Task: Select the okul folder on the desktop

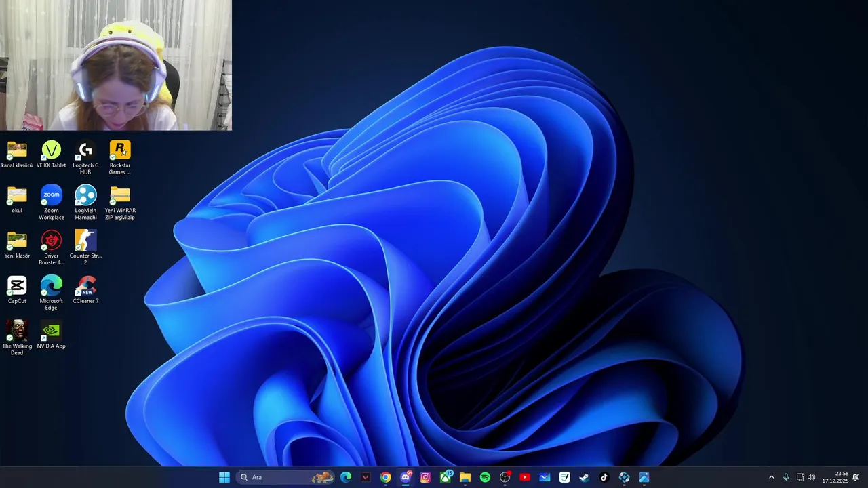Action: 17,200
